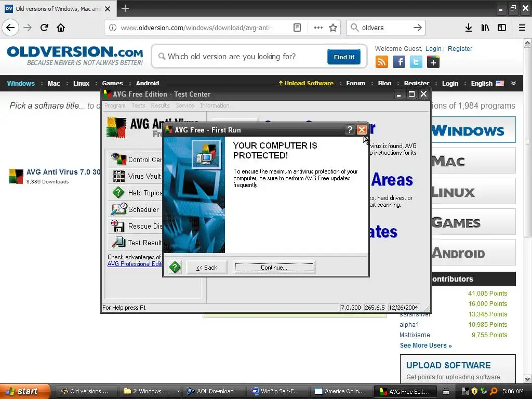Screen dimensions: 532x399
Task: Open Program menu in AVG Test Center
Action: [x=115, y=105]
